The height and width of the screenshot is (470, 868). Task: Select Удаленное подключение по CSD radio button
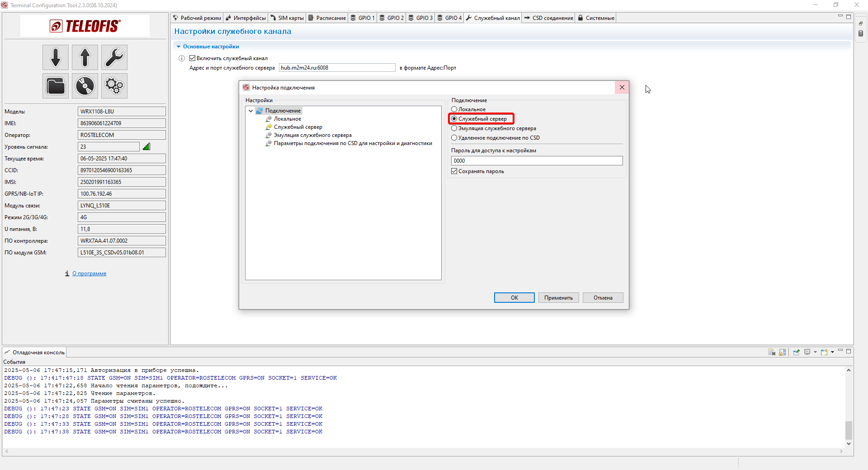tap(454, 138)
